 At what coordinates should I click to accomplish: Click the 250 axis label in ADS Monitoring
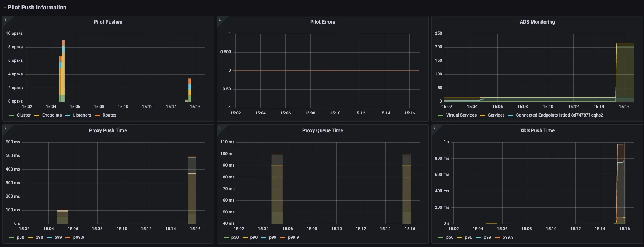[x=439, y=33]
